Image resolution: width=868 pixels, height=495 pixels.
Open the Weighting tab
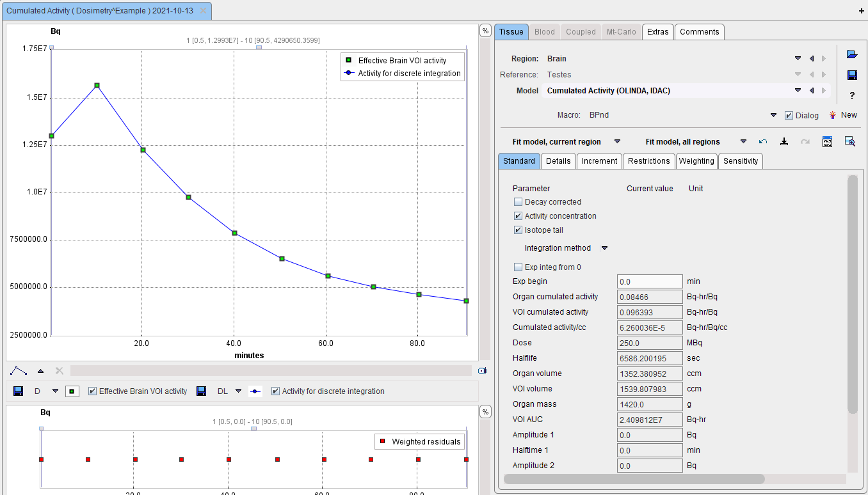696,161
